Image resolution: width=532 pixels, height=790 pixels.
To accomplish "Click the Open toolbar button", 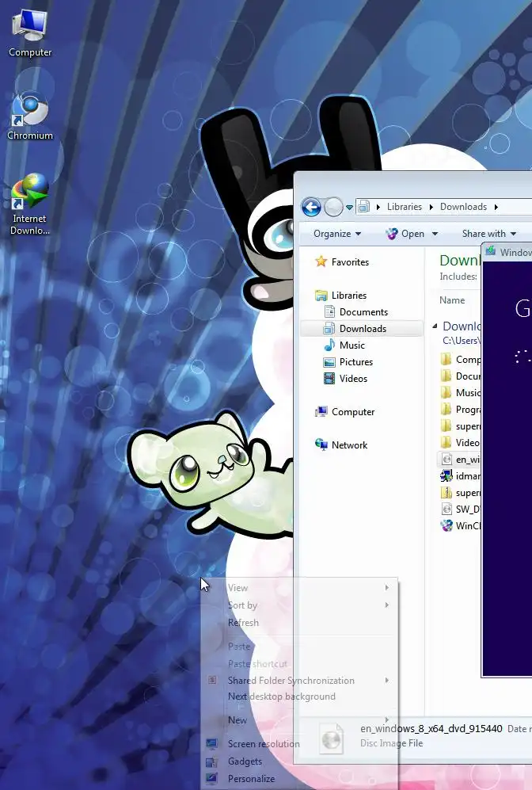I will (405, 234).
